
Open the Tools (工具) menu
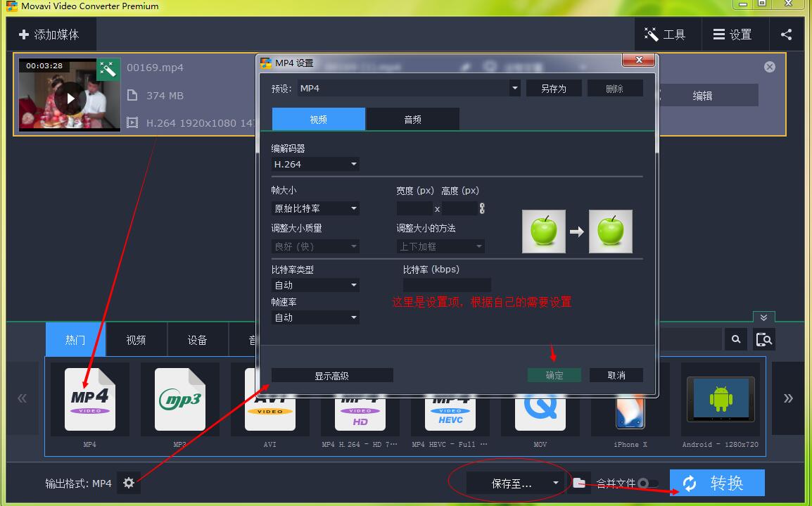[x=667, y=34]
